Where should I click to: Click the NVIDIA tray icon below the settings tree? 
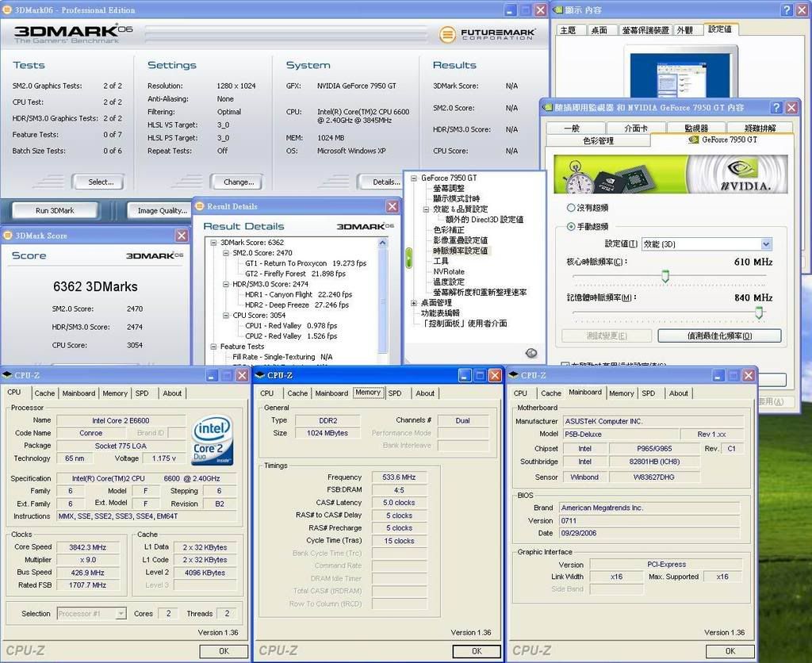click(x=530, y=353)
